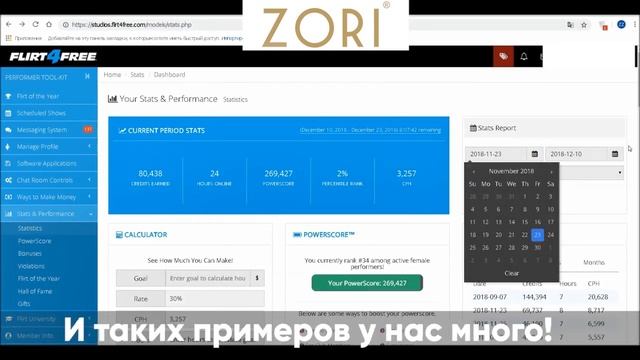Click the Stats breadcrumb link
This screenshot has width=640, height=360.
137,75
